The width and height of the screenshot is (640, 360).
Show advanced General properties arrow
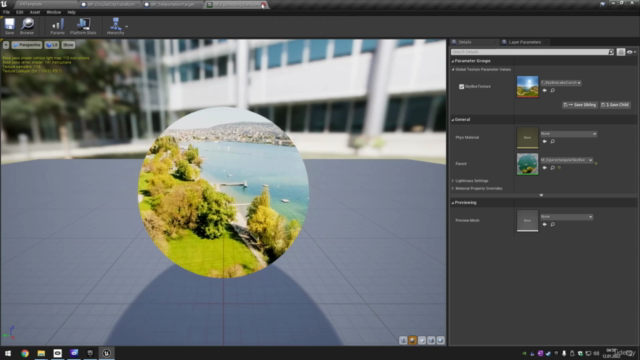coord(541,195)
